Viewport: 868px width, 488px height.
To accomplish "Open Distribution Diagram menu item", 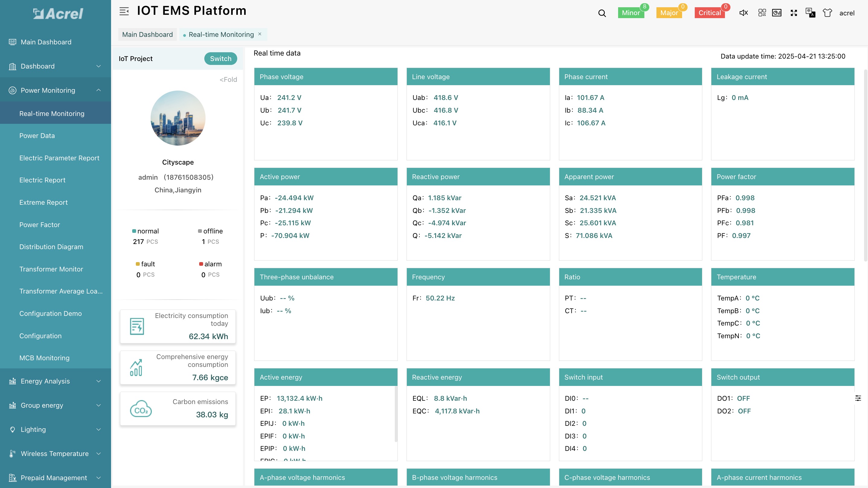I will 56,247.
